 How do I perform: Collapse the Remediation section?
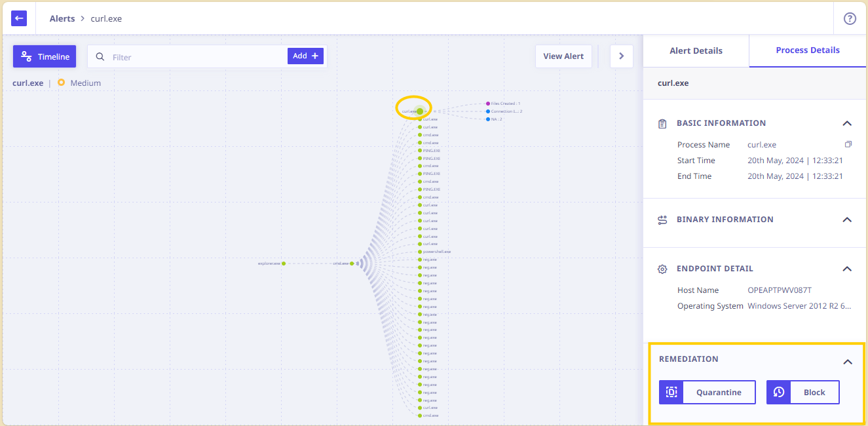tap(848, 362)
